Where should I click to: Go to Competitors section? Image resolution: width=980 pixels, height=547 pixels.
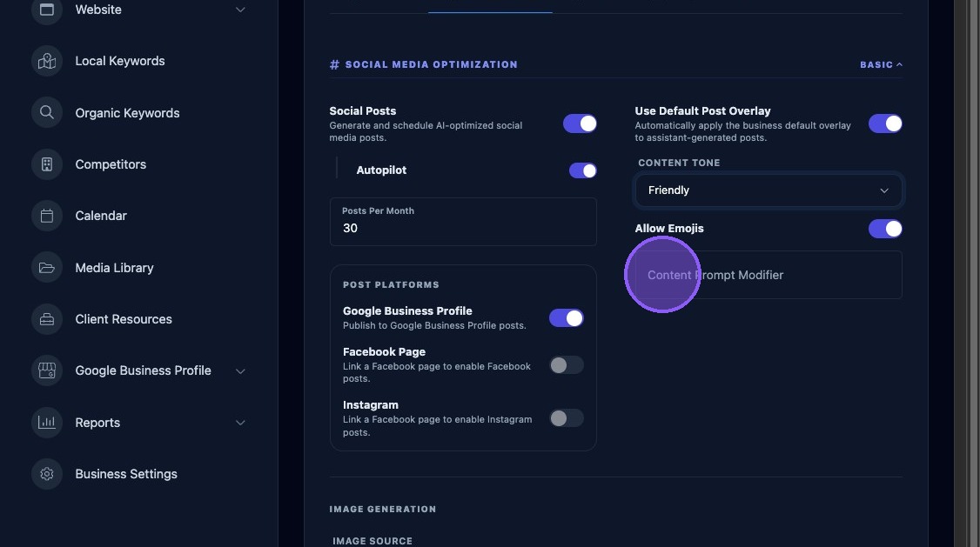click(111, 164)
